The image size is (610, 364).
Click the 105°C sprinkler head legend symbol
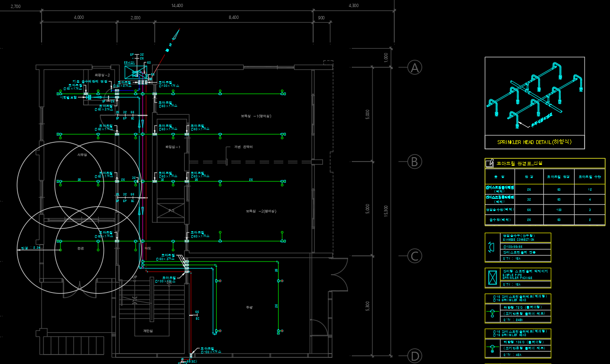(x=492, y=347)
